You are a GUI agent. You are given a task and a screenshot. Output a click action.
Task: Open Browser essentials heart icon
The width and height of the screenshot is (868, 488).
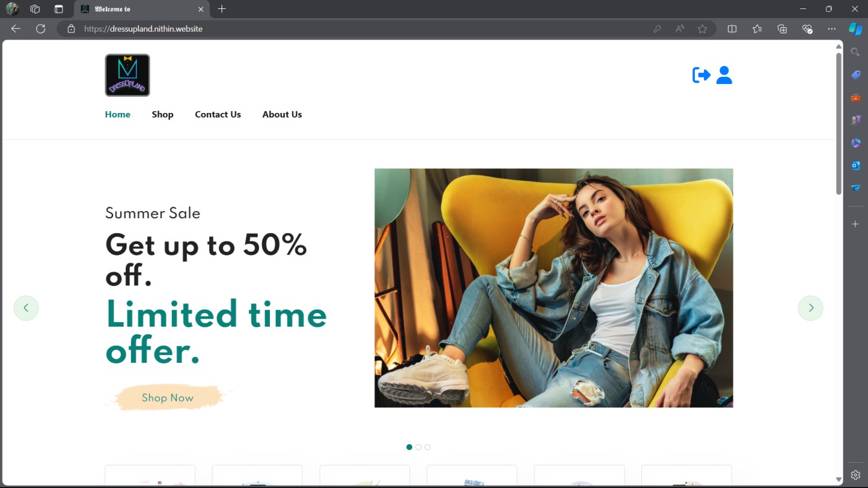pyautogui.click(x=807, y=28)
